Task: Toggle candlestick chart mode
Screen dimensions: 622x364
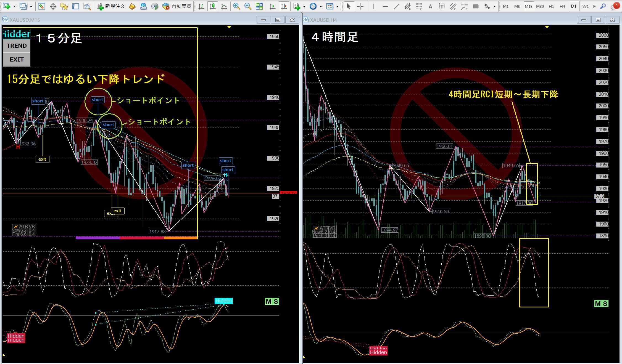Action: click(212, 6)
